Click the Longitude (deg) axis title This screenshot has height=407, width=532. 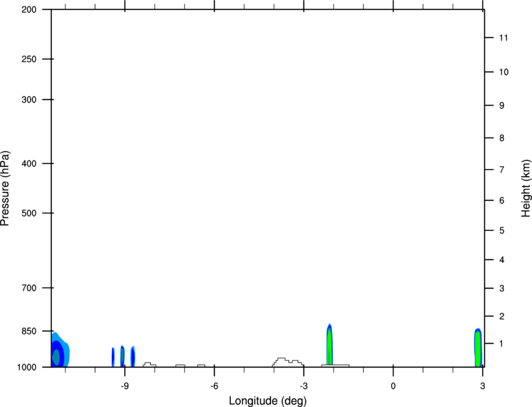click(x=268, y=401)
